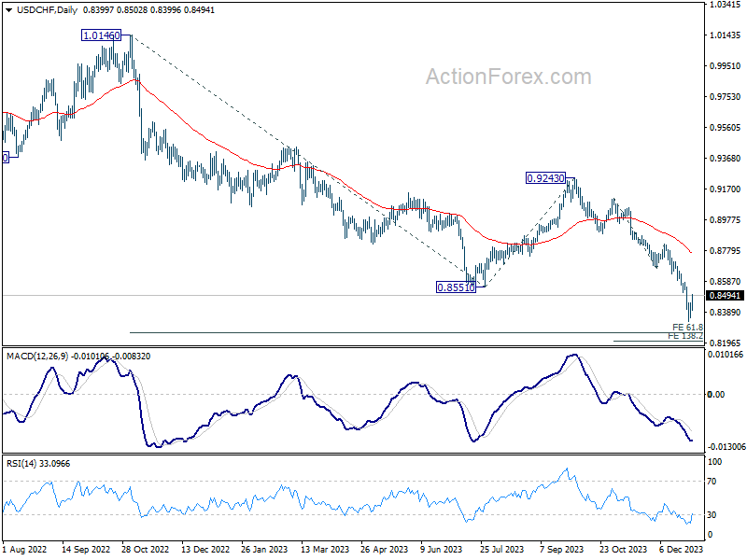Select the 23 Oct 2023 date label
Image resolution: width=747 pixels, height=560 pixels.
click(623, 550)
